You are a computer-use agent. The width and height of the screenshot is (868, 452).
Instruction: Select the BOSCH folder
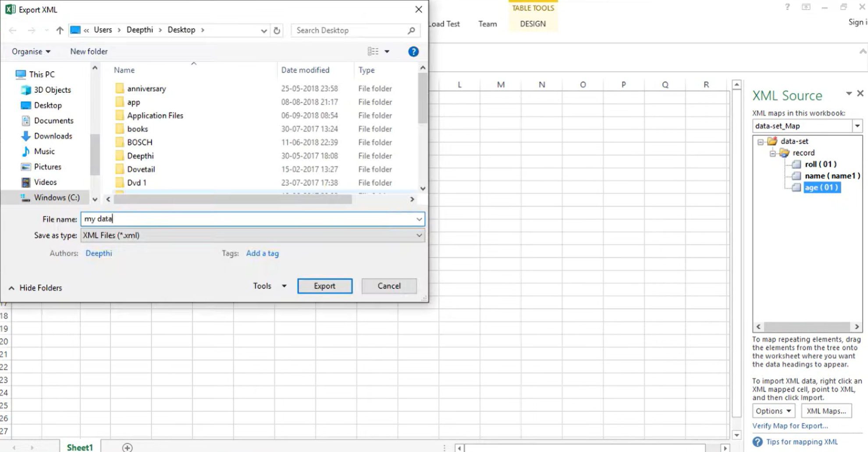[139, 142]
